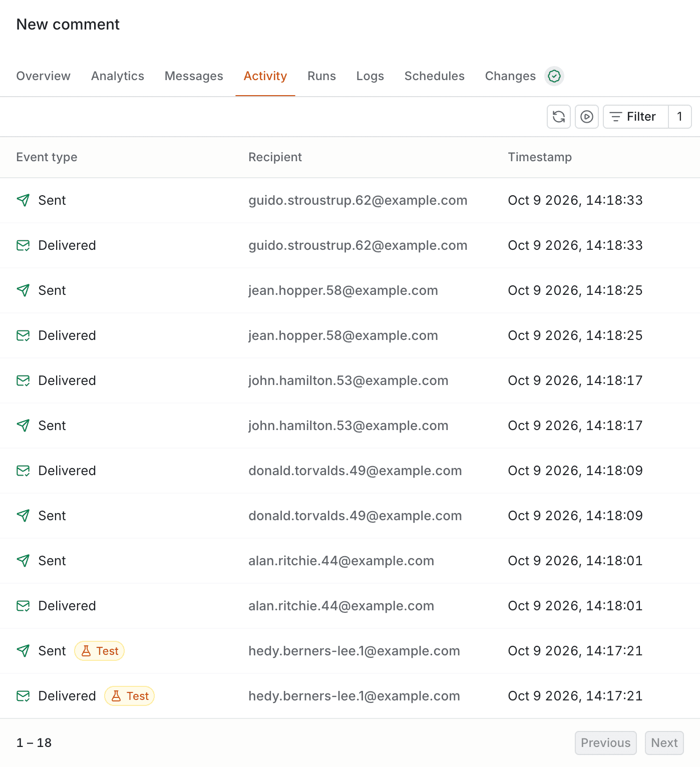This screenshot has width=700, height=767.
Task: Click the Sent paper-plane icon for jean.hopper.58
Action: 23,290
